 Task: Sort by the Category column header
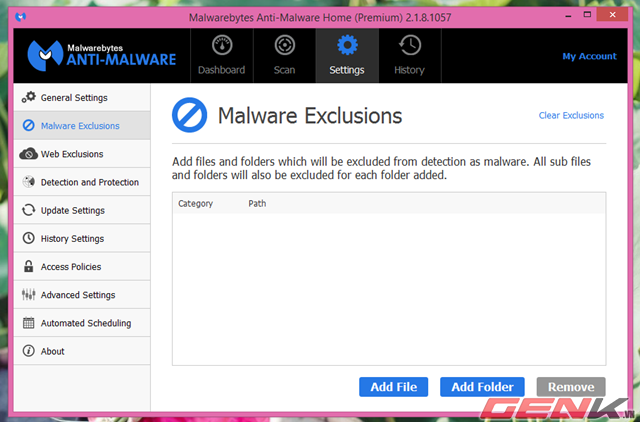(x=196, y=203)
